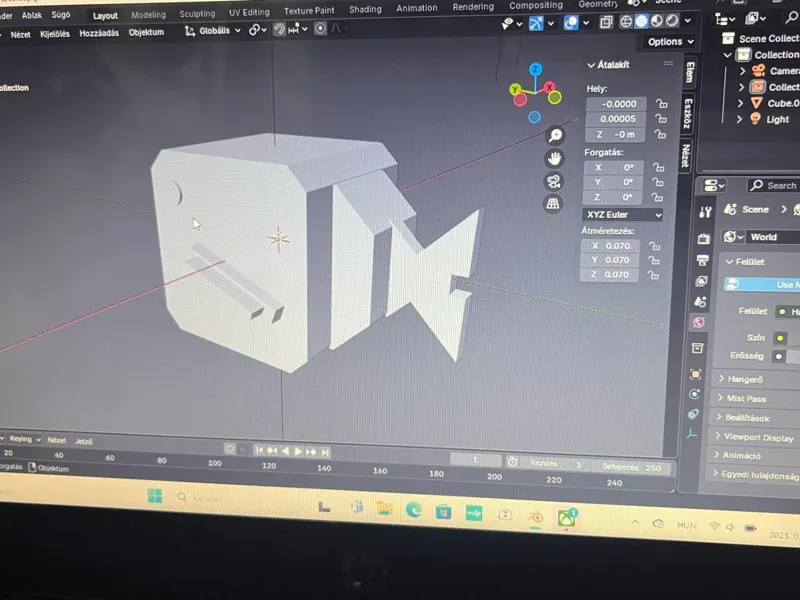The width and height of the screenshot is (800, 600).
Task: Click the Szín color socket dot
Action: tap(780, 338)
